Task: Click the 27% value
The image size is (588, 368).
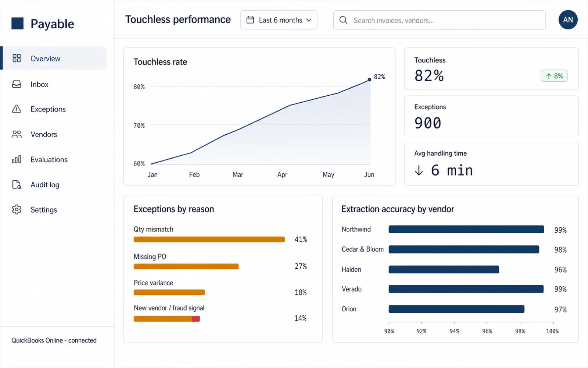Action: coord(301,266)
